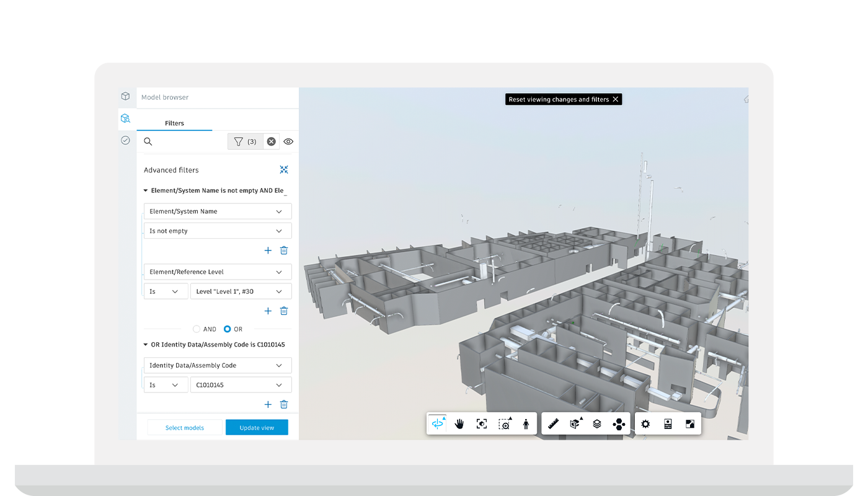Clear active filters with the round X icon
The width and height of the screenshot is (868, 496).
[272, 141]
